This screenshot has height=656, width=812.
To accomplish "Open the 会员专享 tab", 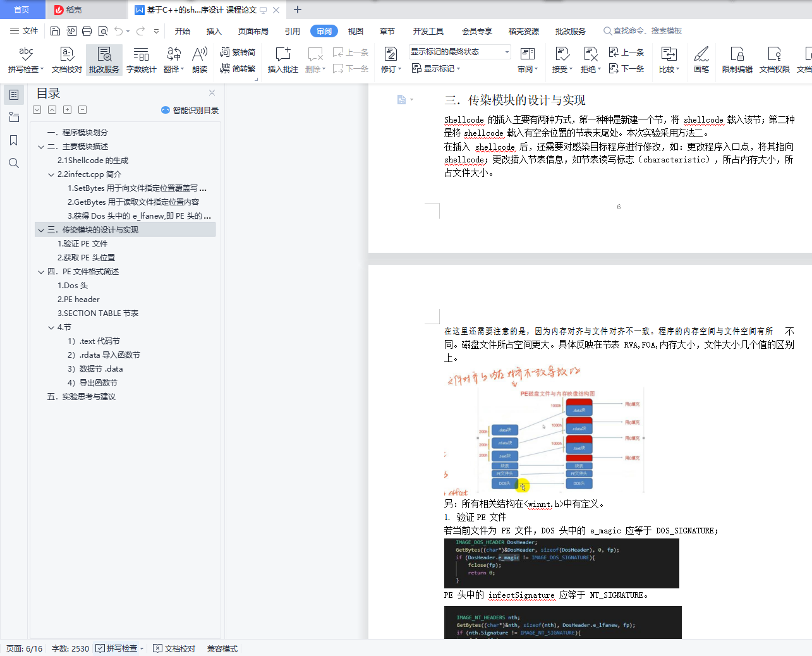I will click(x=477, y=31).
